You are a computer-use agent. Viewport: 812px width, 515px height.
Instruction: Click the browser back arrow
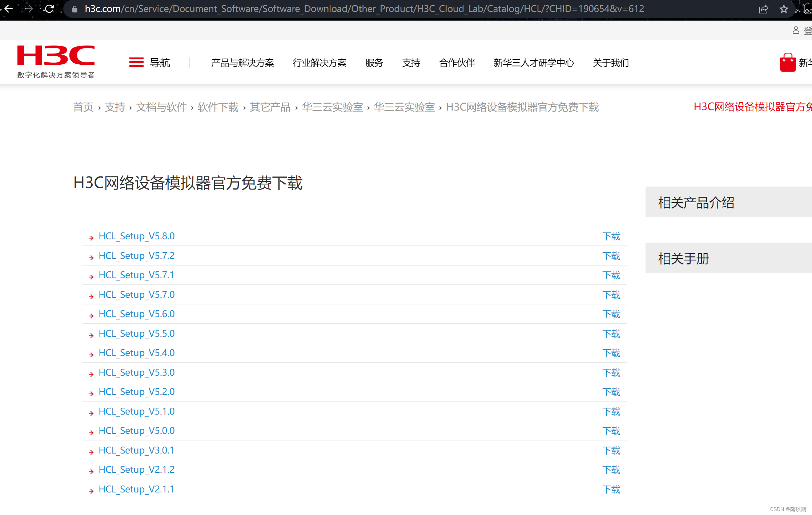[x=8, y=9]
